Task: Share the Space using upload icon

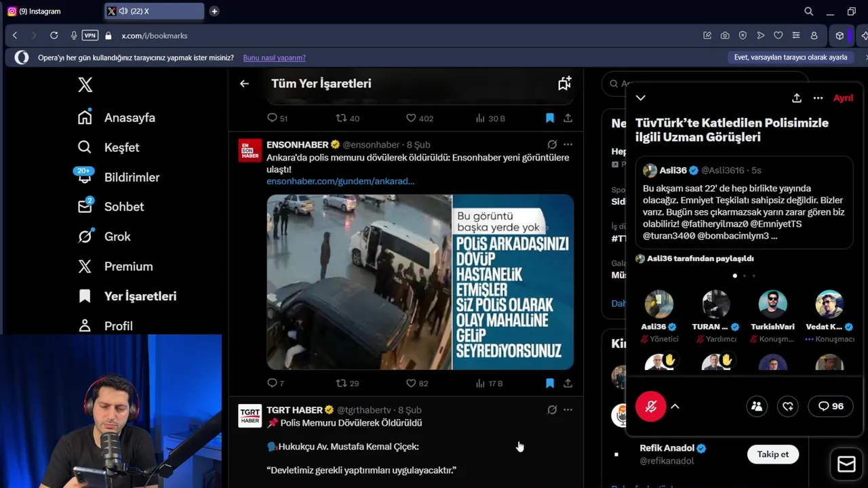Action: [x=797, y=98]
